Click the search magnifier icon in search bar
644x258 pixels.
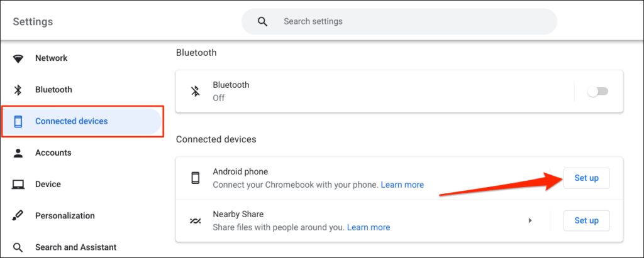[263, 21]
